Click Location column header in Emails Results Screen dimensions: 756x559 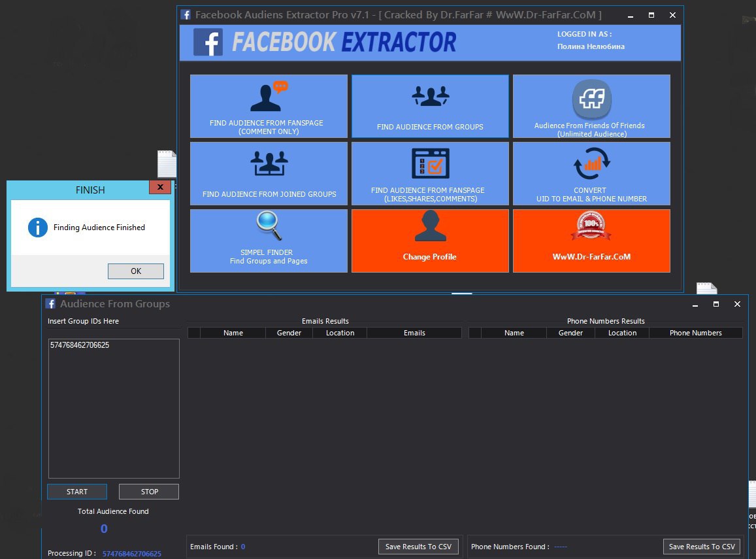point(340,333)
